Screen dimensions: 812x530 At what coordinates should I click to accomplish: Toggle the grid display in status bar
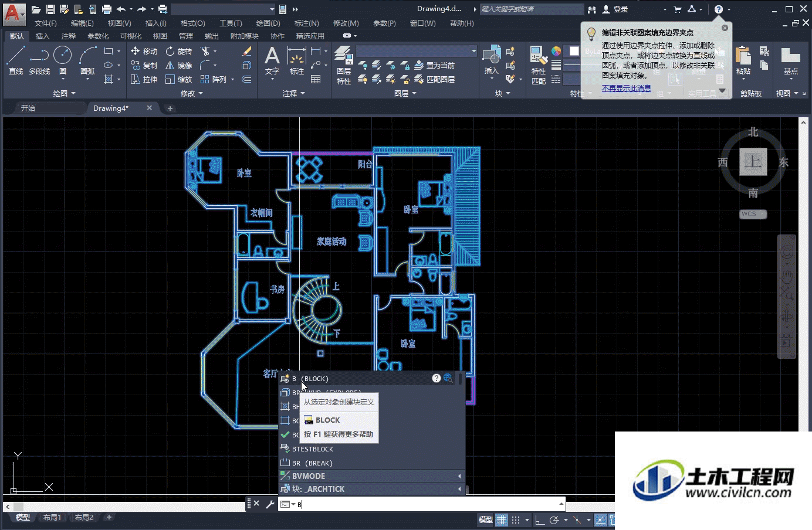pos(501,519)
